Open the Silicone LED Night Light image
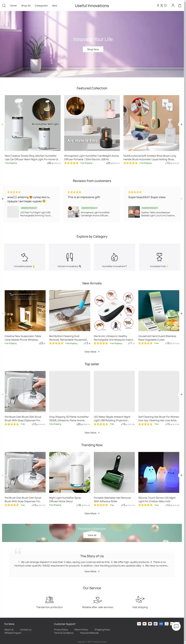186x644 pixels. click(x=159, y=472)
